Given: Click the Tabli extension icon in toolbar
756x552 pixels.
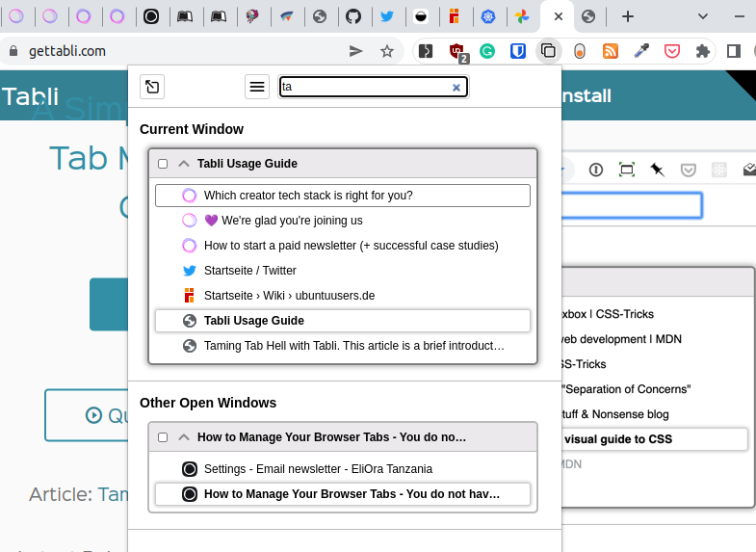Looking at the screenshot, I should [x=548, y=51].
